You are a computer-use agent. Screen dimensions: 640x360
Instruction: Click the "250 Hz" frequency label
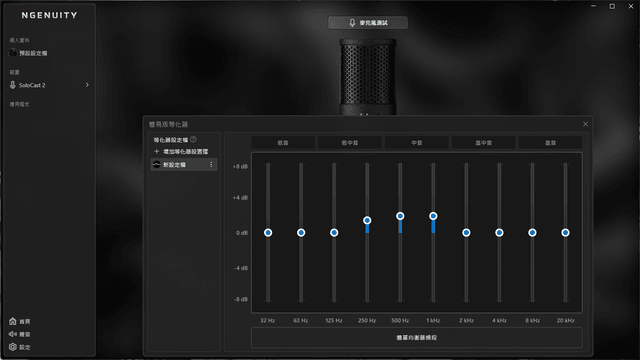click(x=367, y=320)
